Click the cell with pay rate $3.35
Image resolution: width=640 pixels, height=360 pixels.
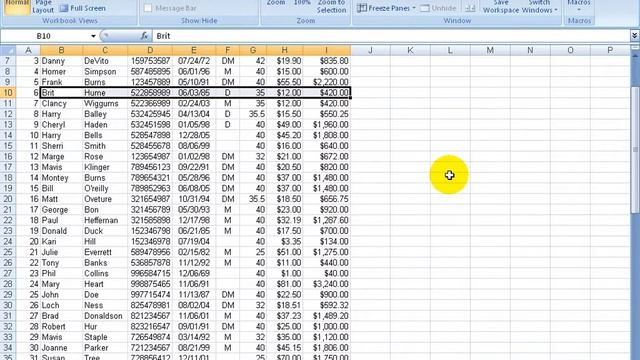[x=285, y=241]
